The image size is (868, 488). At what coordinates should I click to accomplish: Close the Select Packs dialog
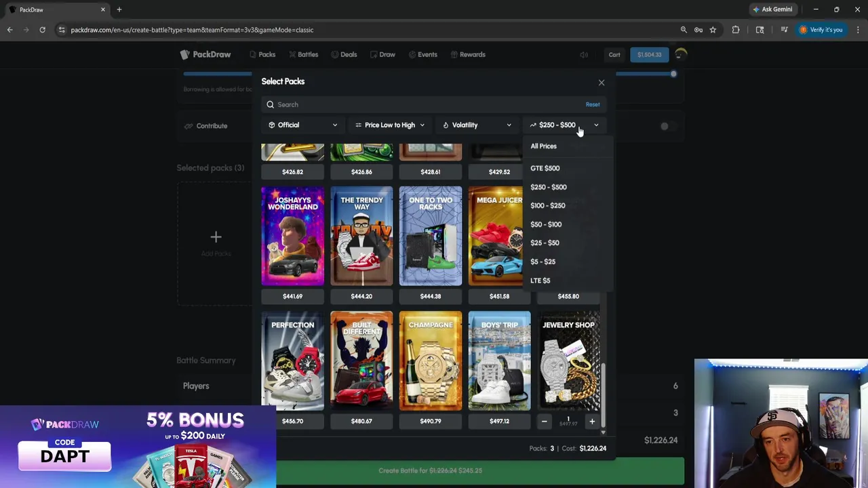click(x=601, y=83)
